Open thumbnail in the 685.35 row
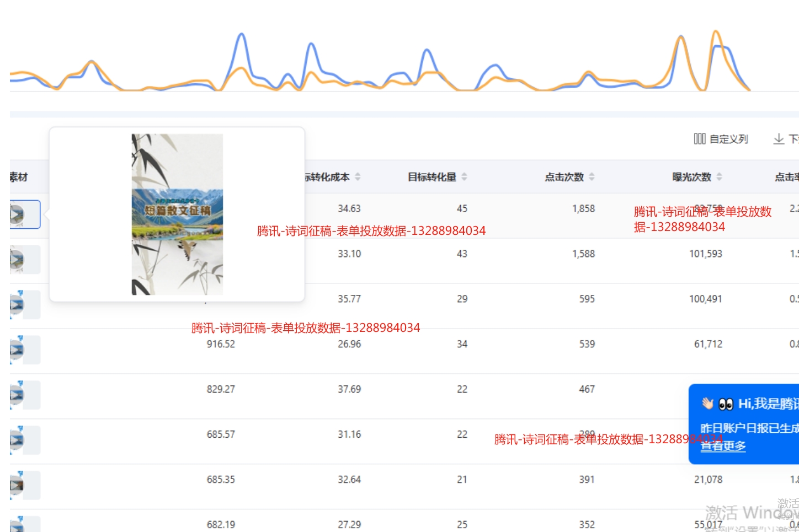This screenshot has width=799, height=532. click(x=18, y=486)
